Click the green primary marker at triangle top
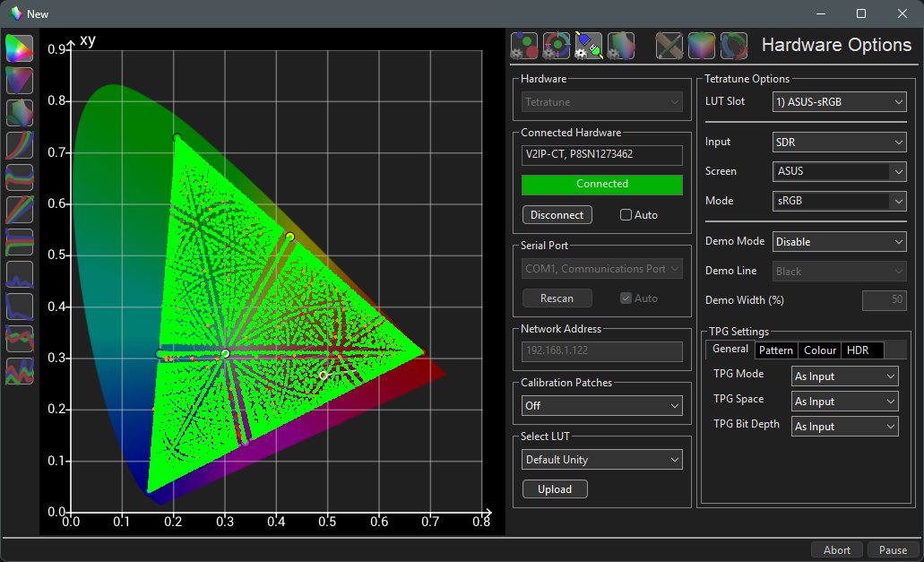This screenshot has height=562, width=924. (x=177, y=138)
